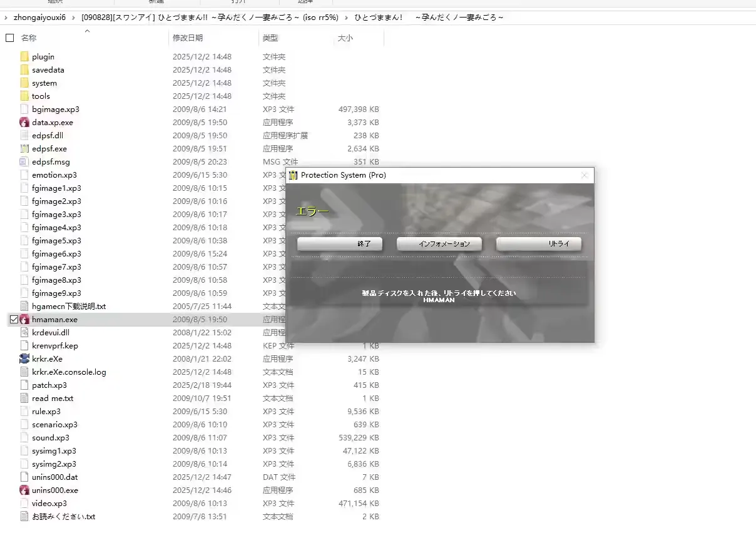The image size is (756, 533).
Task: Click the インフォメーション button
Action: pyautogui.click(x=439, y=244)
